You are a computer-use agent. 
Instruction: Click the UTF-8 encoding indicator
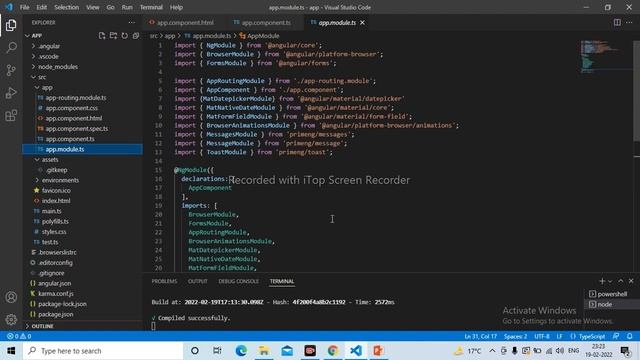tap(542, 336)
